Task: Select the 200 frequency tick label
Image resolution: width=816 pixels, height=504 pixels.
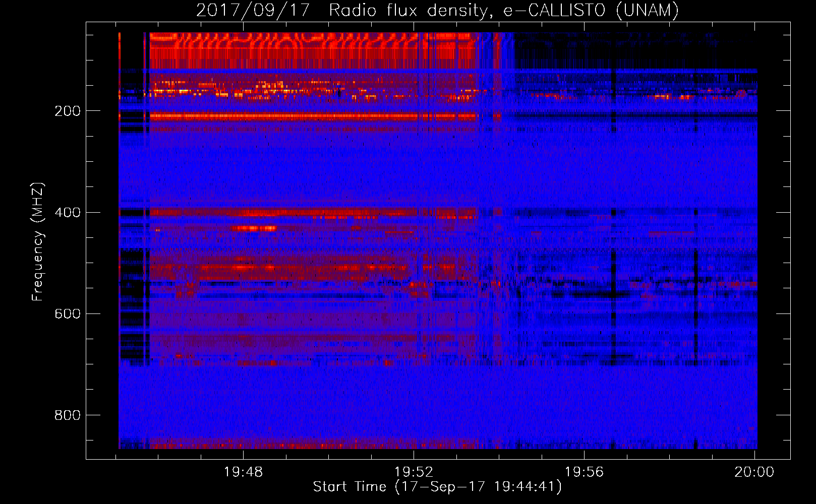Action: pos(68,111)
